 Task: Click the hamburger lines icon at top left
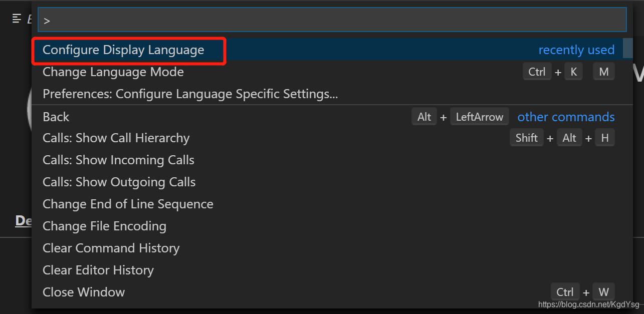pyautogui.click(x=17, y=19)
